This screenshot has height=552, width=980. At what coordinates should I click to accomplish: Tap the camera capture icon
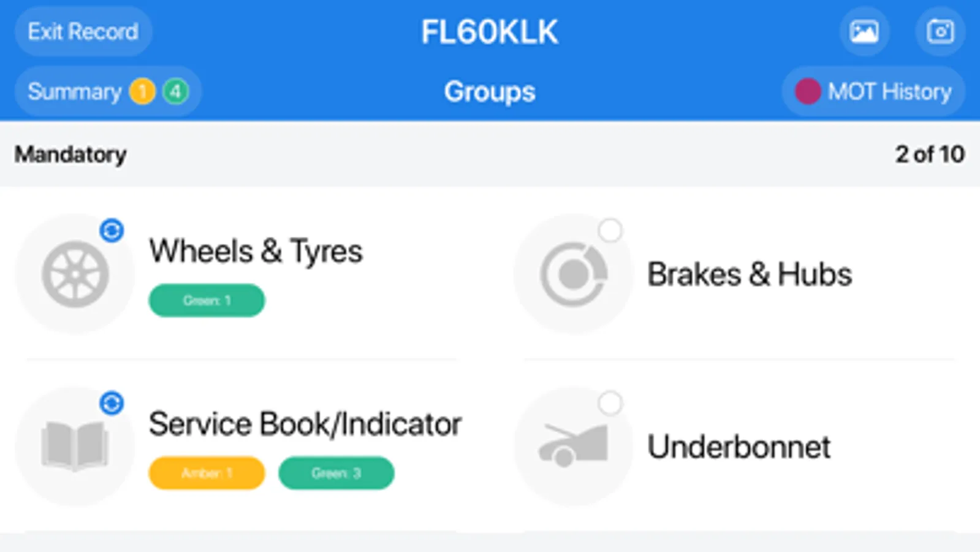click(x=940, y=31)
